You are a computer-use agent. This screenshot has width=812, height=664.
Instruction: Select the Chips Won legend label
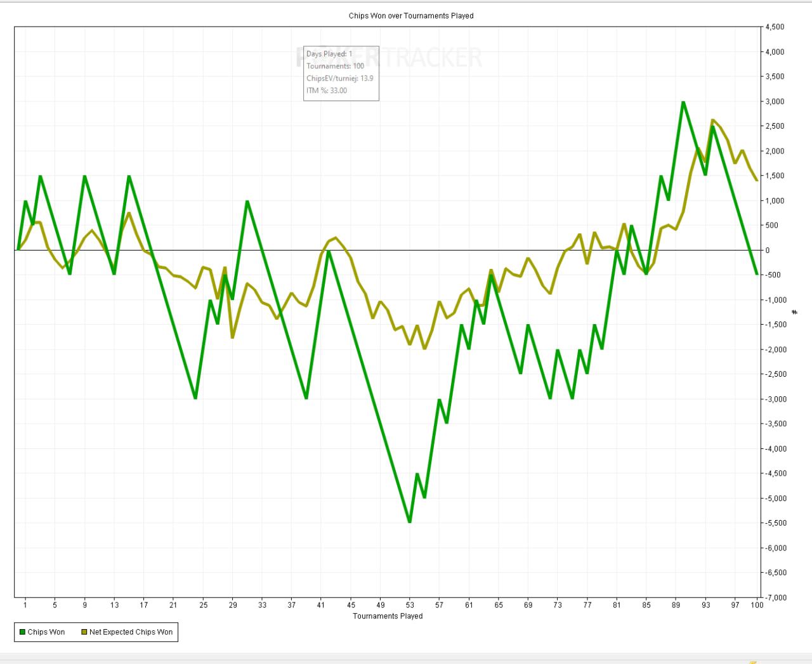pyautogui.click(x=46, y=632)
